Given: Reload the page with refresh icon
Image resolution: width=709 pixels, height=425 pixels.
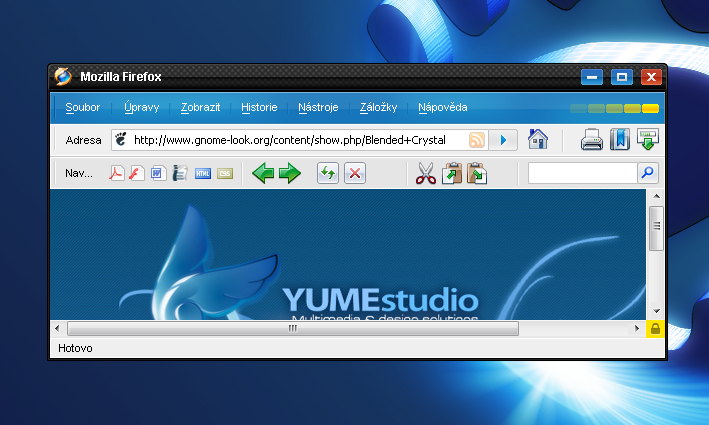Looking at the screenshot, I should [x=328, y=173].
